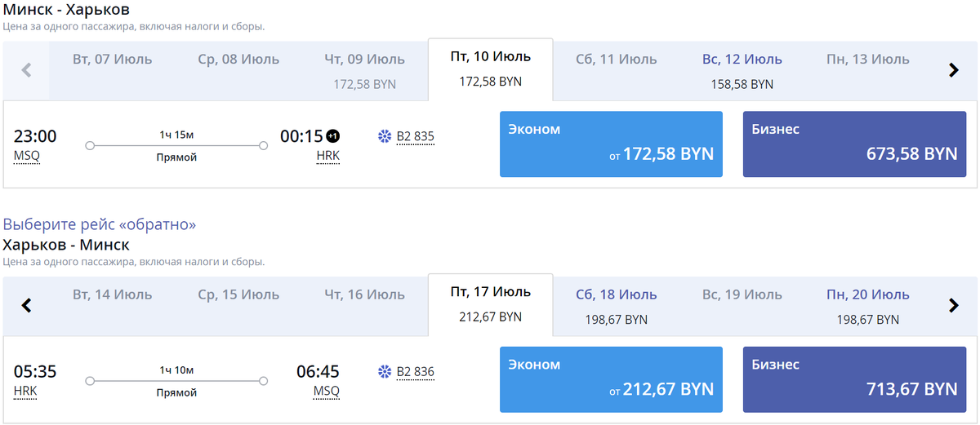Image resolution: width=980 pixels, height=425 pixels.
Task: Click HRK arrival airport code on outbound flight
Action: coord(327,156)
